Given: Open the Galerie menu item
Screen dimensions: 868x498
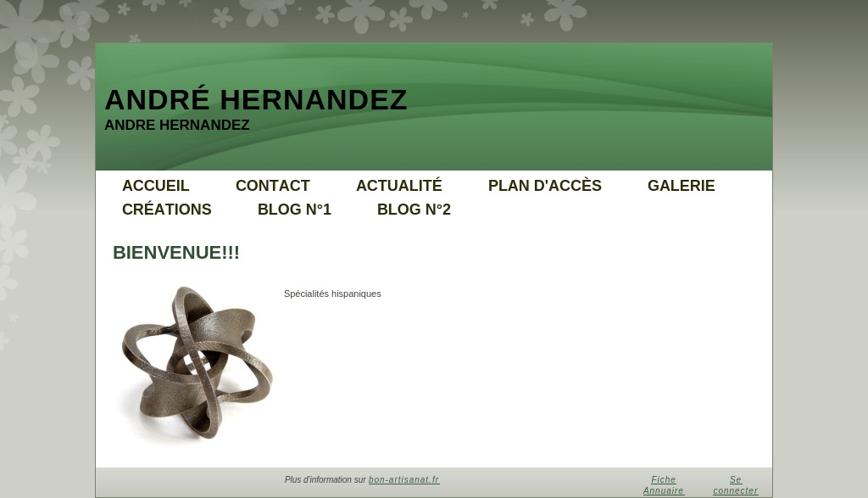Looking at the screenshot, I should click(681, 186).
